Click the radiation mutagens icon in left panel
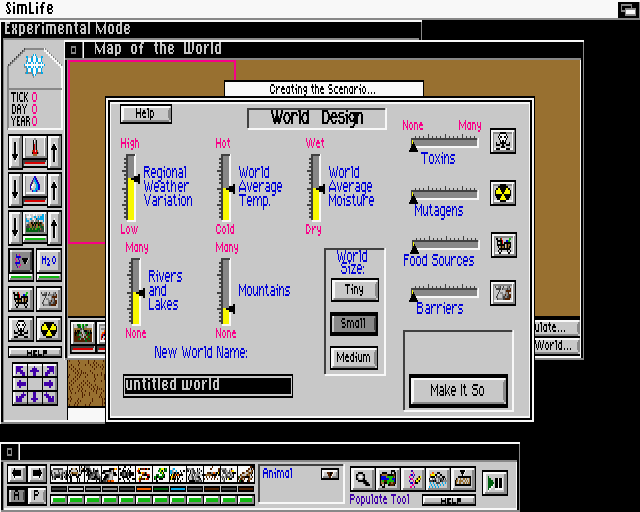Viewport: 640px width, 512px height. (x=49, y=329)
